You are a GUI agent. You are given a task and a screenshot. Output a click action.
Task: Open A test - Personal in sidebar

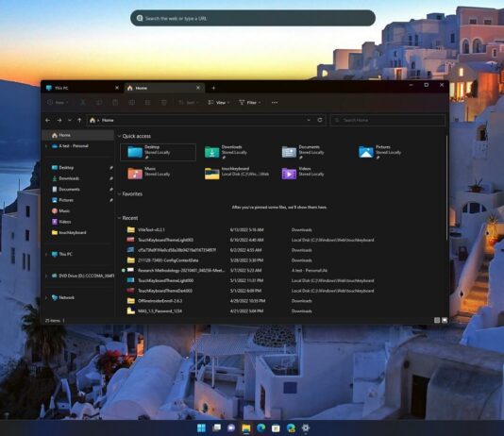[74, 146]
